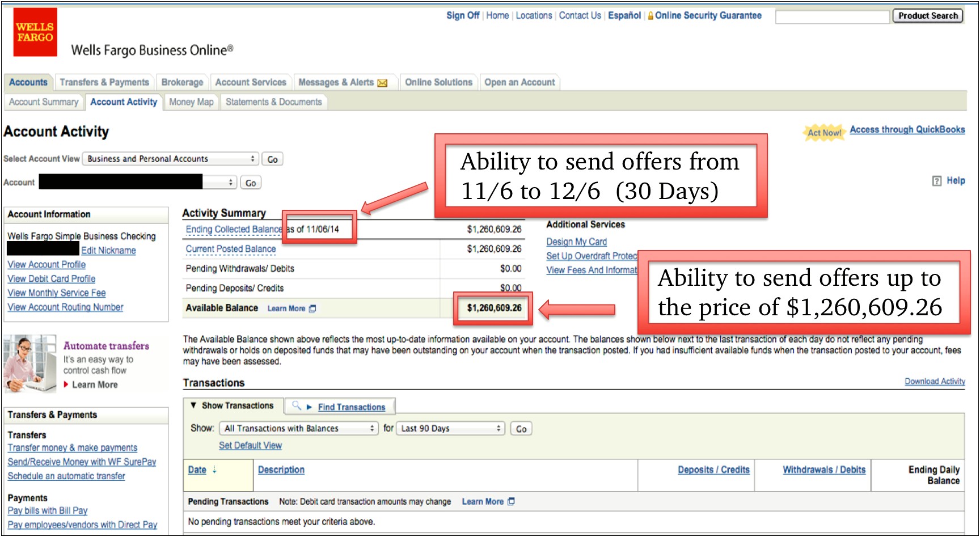Open View Debit Card Profile link
The width and height of the screenshot is (980, 537).
tap(51, 278)
